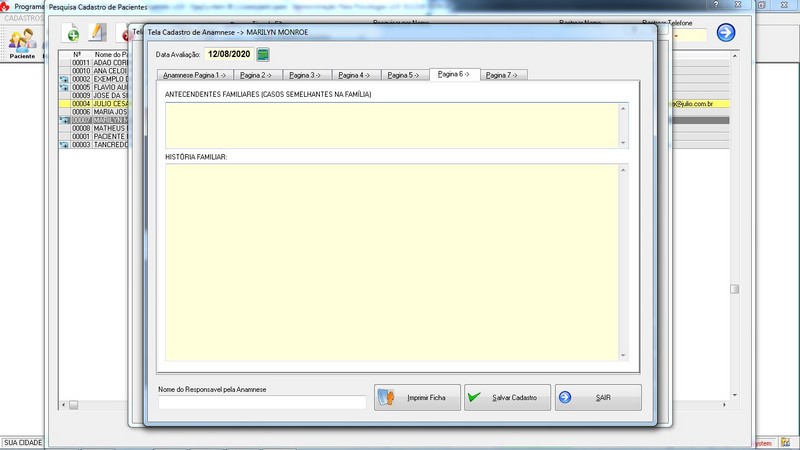Click the left arrow of the patient list horizontal scrollbar
800x450 pixels.
pyautogui.click(x=63, y=405)
